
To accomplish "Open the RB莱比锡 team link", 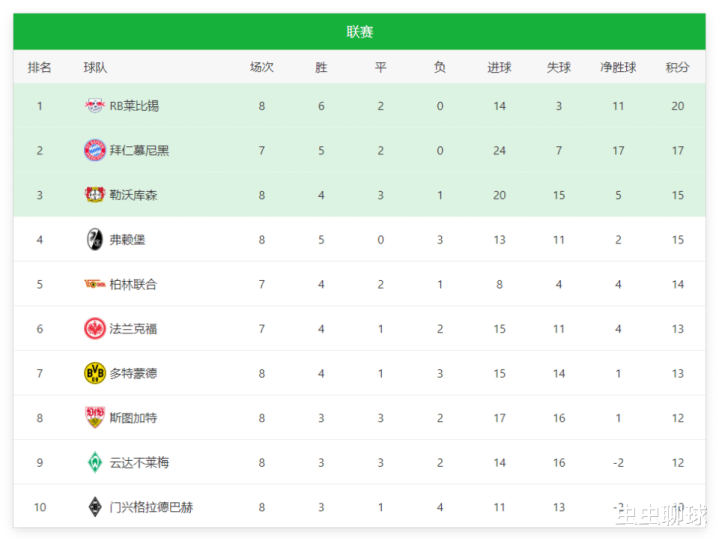I will click(134, 106).
